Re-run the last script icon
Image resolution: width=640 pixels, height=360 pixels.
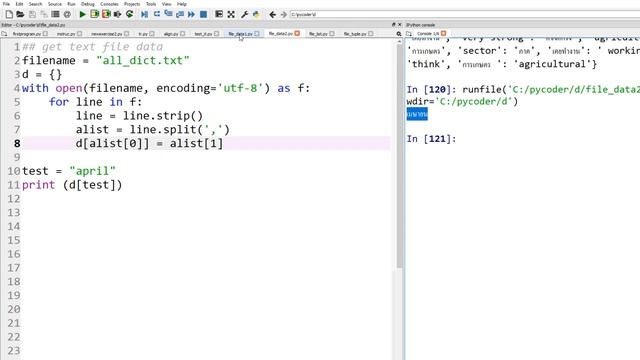(x=129, y=14)
